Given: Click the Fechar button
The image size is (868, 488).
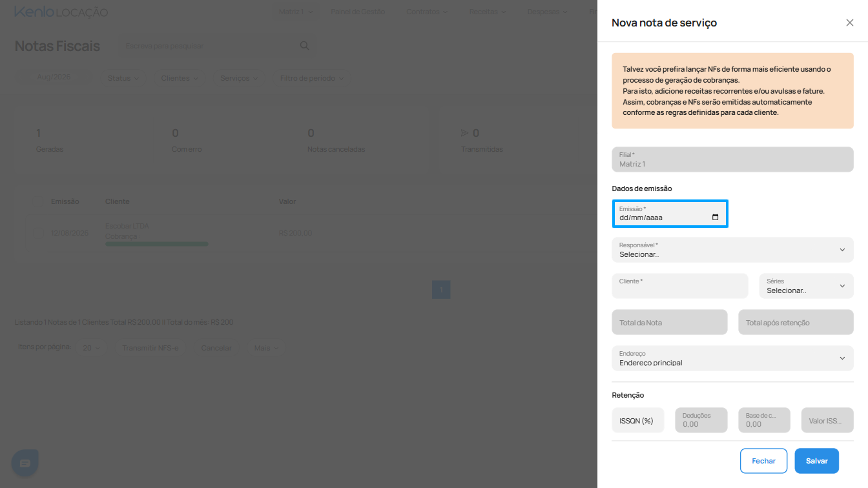Looking at the screenshot, I should click(x=764, y=461).
